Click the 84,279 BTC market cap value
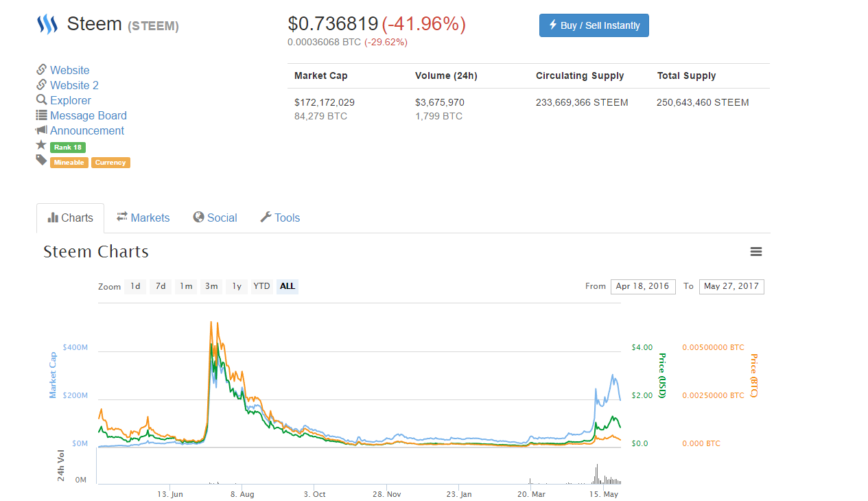 coord(320,116)
